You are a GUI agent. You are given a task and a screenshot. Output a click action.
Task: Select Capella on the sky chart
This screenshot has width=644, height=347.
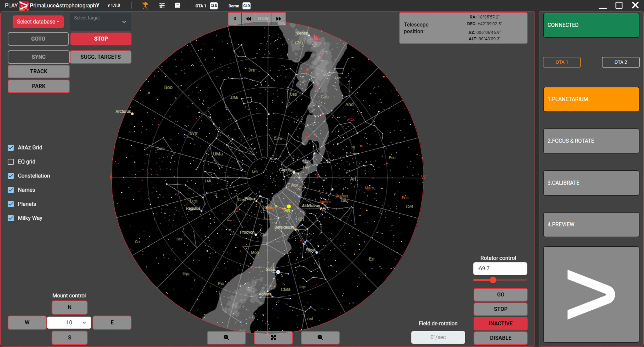tap(294, 172)
